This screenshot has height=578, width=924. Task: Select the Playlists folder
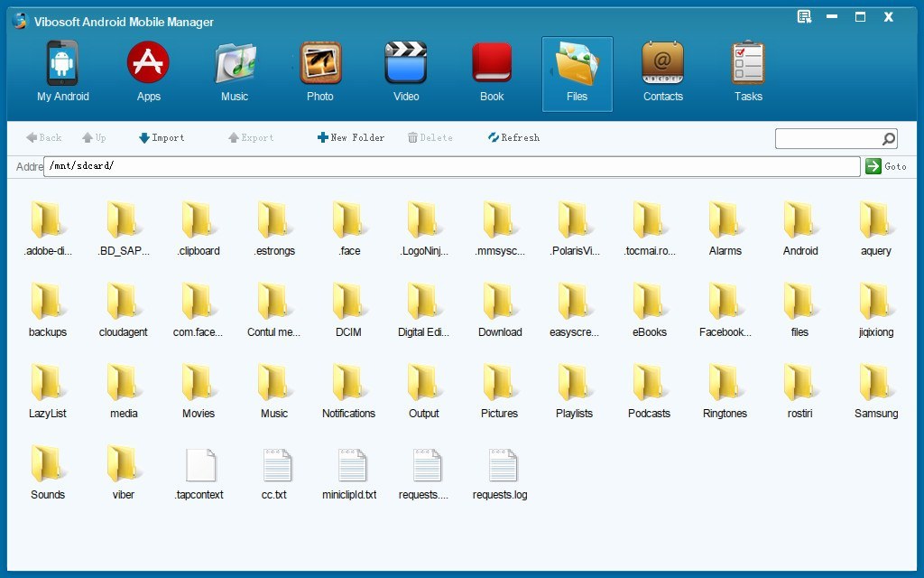(575, 392)
